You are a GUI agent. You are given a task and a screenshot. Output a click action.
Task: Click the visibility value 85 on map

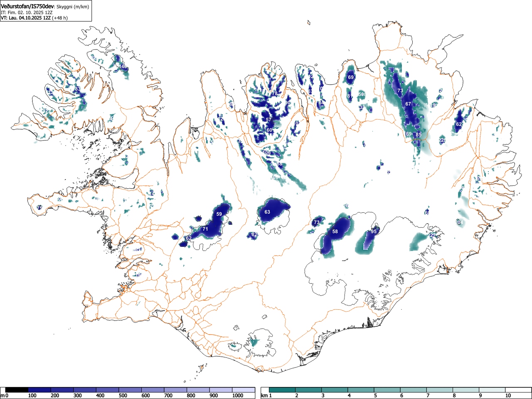(x=419, y=135)
